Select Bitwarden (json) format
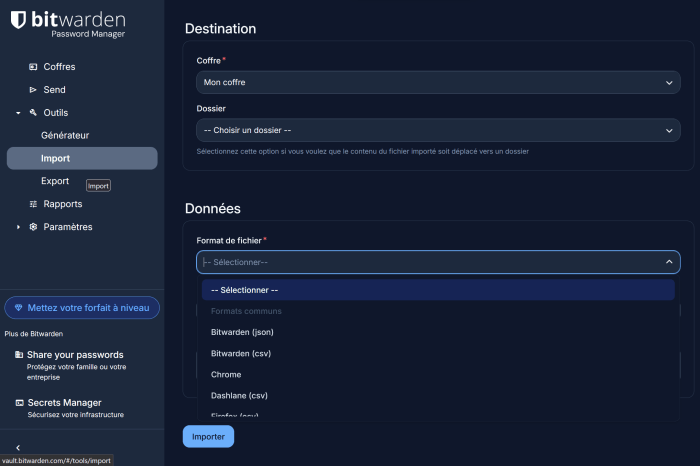Viewport: 700px width, 466px height. [x=438, y=332]
